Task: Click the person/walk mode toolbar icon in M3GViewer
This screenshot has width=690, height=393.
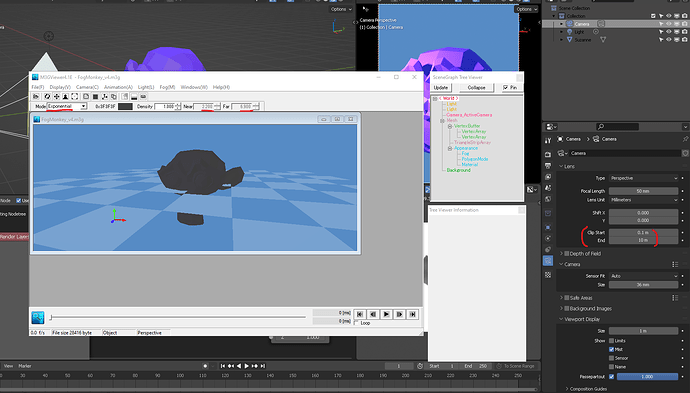Action: tap(65, 96)
